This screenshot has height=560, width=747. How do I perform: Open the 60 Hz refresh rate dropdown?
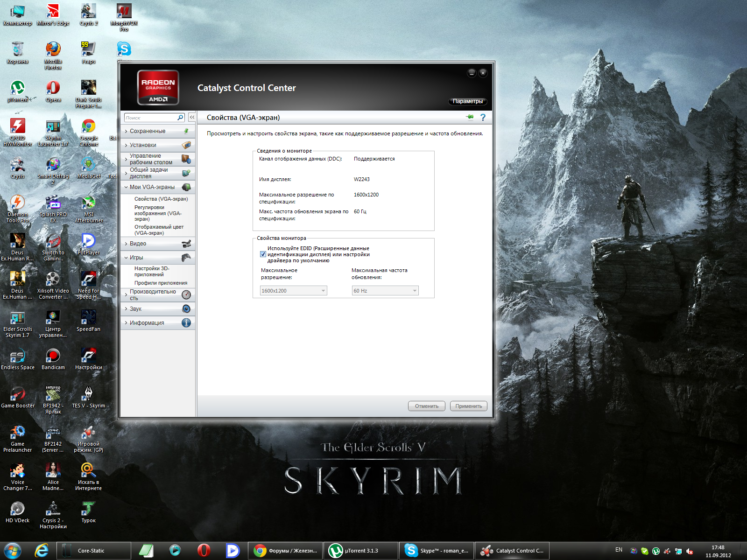(x=385, y=291)
